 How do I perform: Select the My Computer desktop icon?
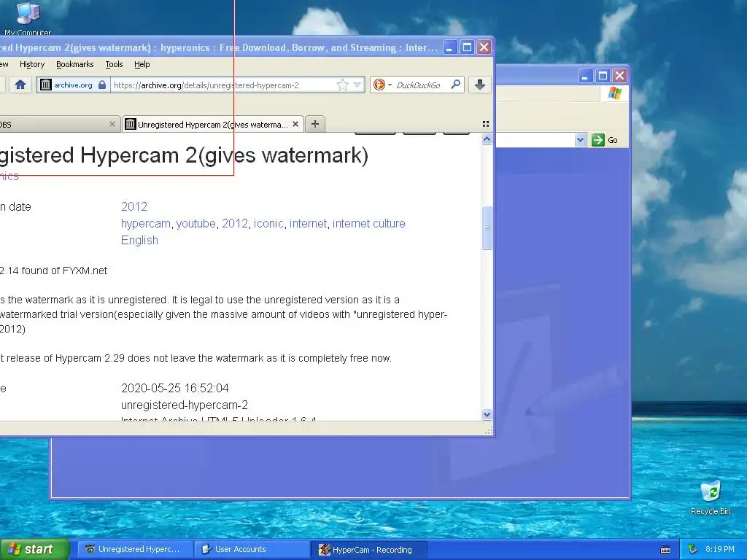tap(28, 18)
